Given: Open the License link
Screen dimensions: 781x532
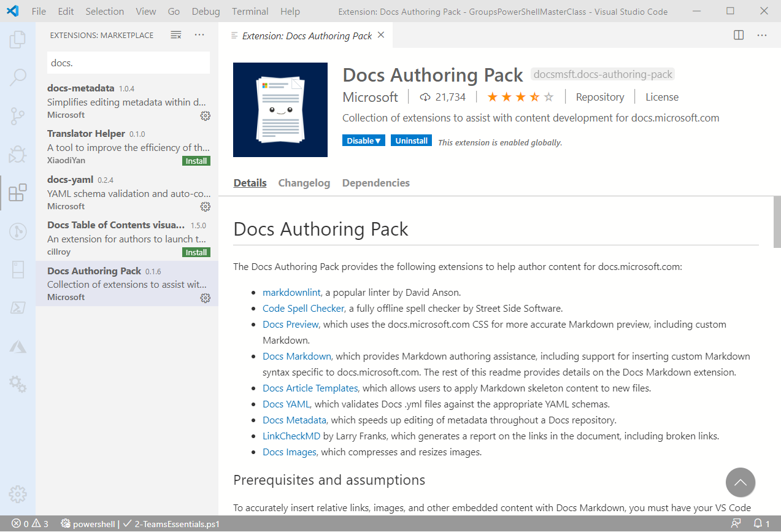Looking at the screenshot, I should click(662, 97).
